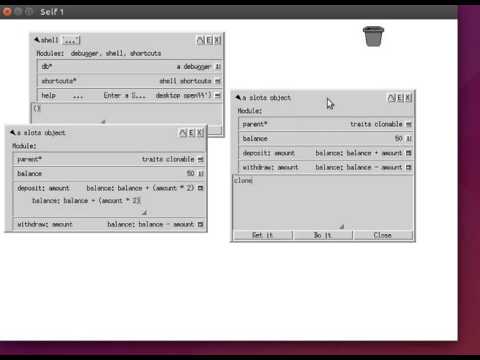
Task: Select 'withdraw: amount' in 'amount * 2' object
Action: pos(45,224)
